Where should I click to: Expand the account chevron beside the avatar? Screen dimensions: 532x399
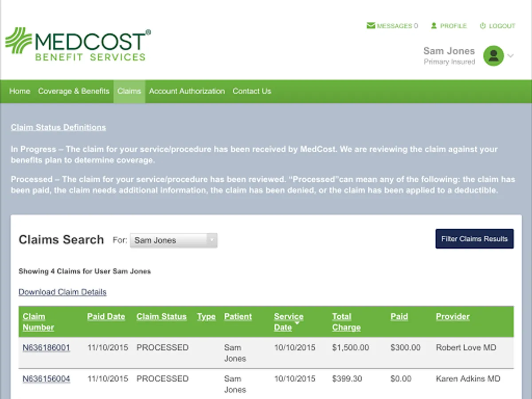510,56
